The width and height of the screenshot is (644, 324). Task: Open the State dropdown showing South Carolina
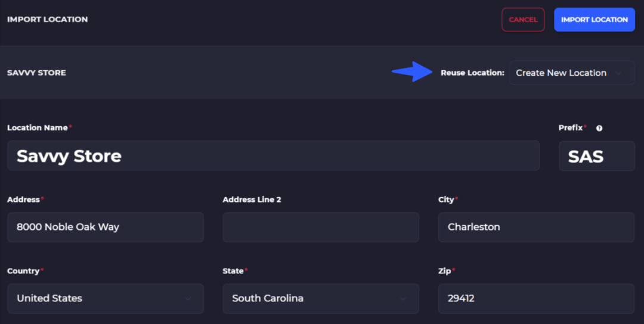coord(321,298)
